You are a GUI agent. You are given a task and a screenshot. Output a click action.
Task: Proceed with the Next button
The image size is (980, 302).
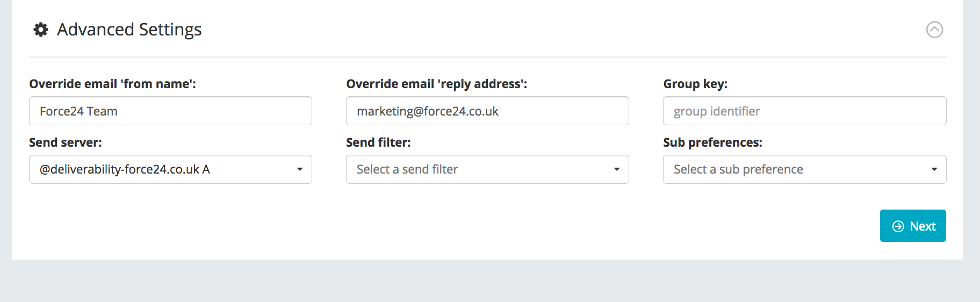[913, 226]
